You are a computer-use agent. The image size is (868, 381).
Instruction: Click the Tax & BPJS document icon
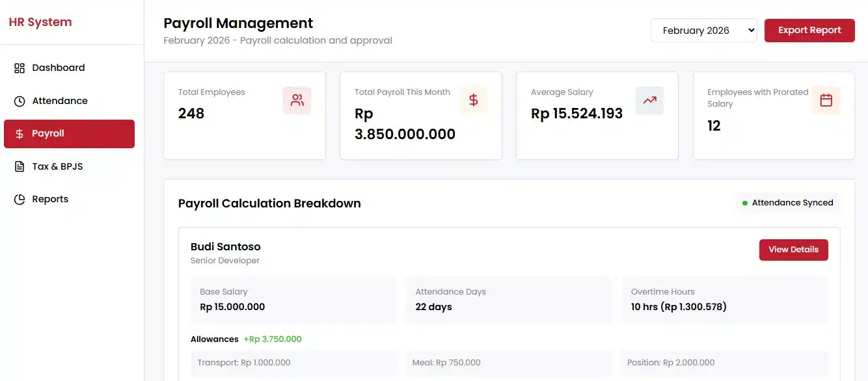20,166
